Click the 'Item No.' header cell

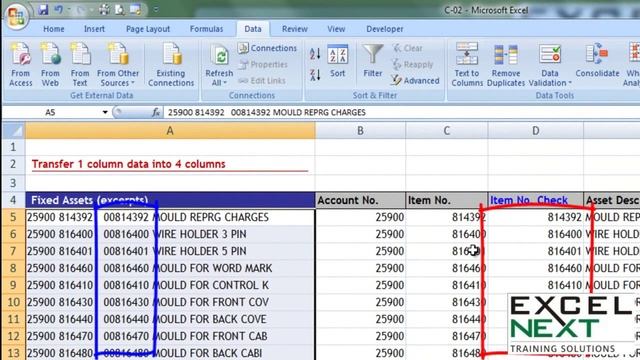[x=447, y=200]
